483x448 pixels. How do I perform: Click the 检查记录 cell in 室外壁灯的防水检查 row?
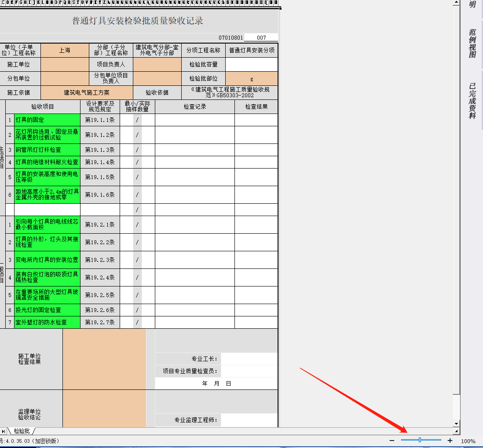(x=195, y=322)
